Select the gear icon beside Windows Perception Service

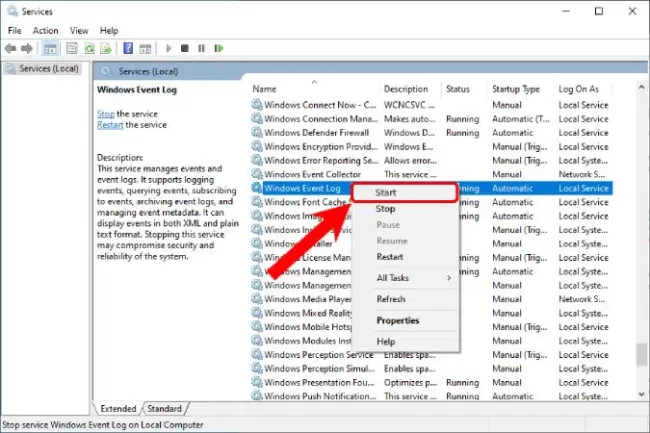(257, 355)
